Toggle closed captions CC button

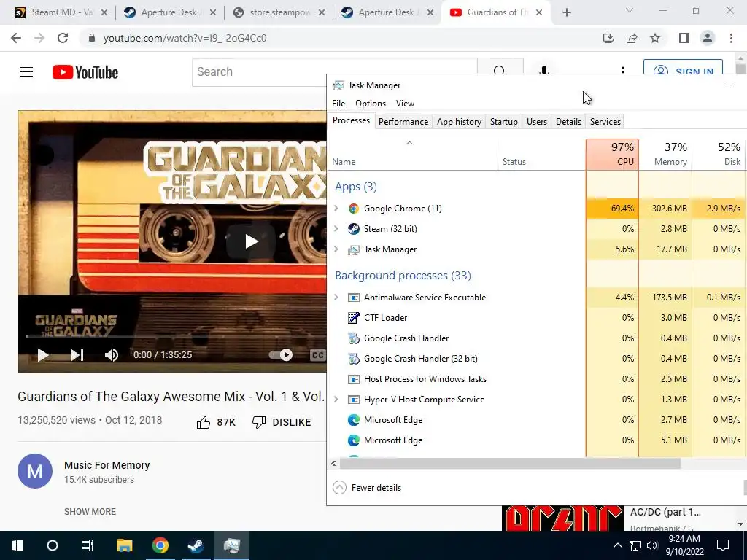317,355
